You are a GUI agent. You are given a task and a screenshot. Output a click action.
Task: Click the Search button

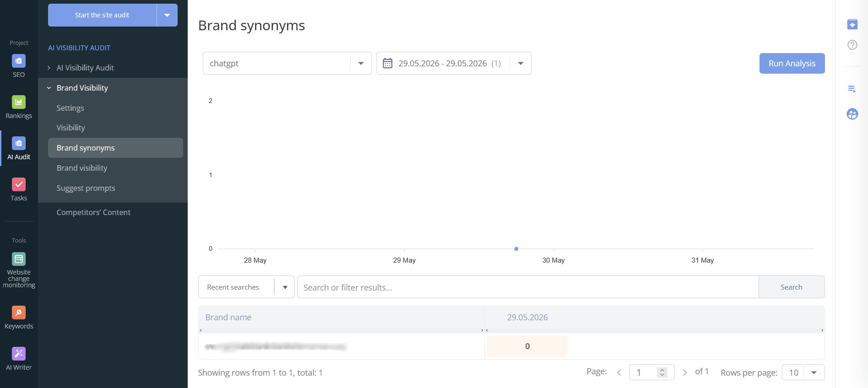pyautogui.click(x=792, y=287)
